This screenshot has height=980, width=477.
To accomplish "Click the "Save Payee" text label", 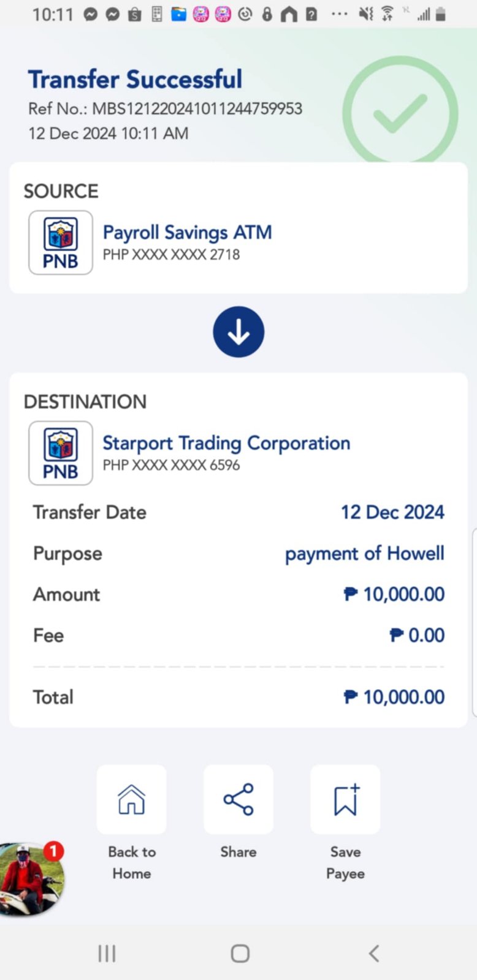I will (x=345, y=862).
